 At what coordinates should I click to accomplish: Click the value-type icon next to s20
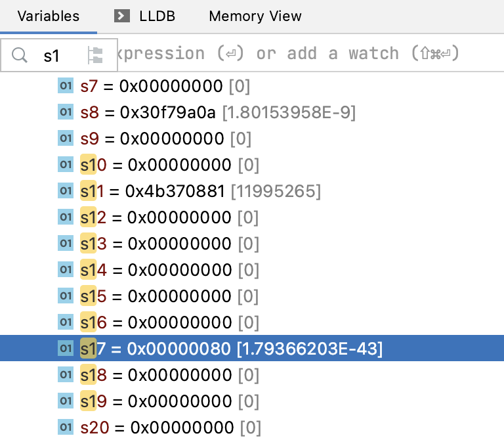coord(65,427)
